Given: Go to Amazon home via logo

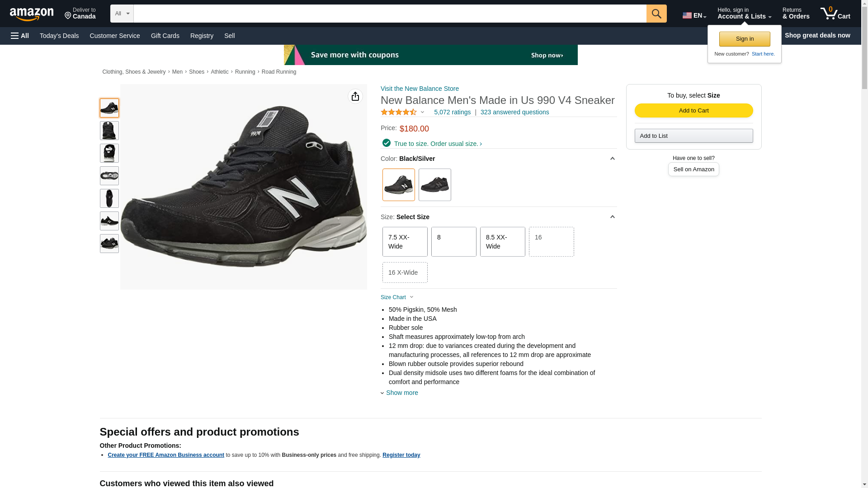Looking at the screenshot, I should coord(32,14).
